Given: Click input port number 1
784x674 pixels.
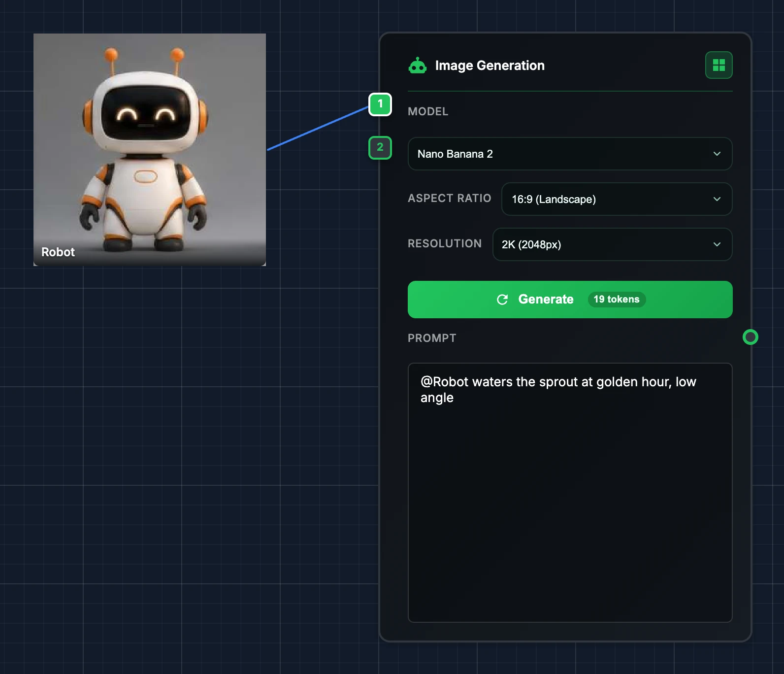Looking at the screenshot, I should (380, 104).
